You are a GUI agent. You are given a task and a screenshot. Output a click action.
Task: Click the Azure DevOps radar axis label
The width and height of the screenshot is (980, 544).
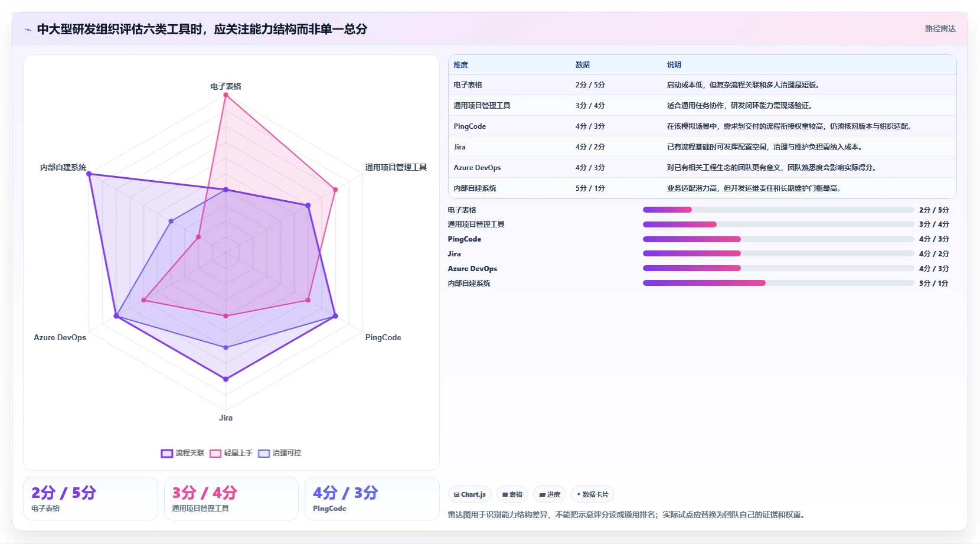[x=60, y=338]
